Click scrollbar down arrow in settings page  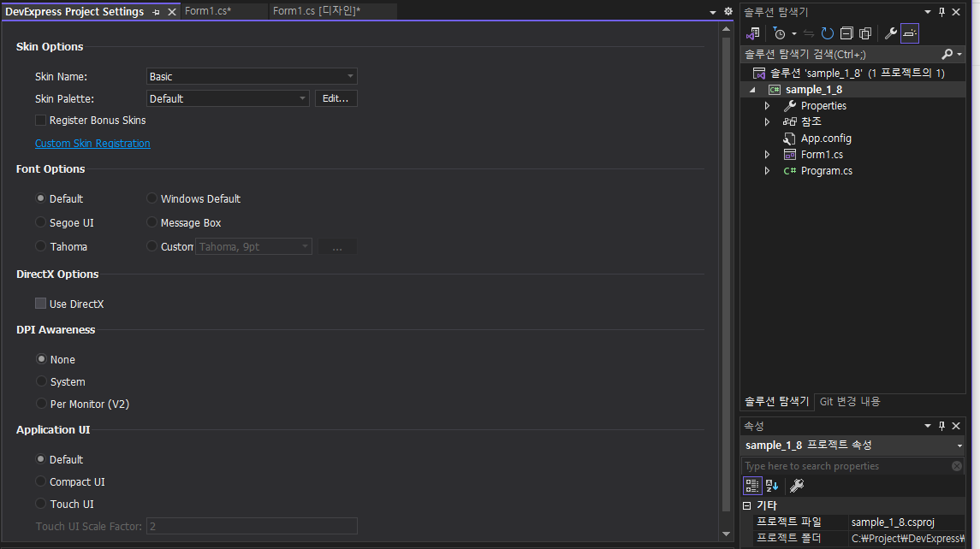[726, 534]
